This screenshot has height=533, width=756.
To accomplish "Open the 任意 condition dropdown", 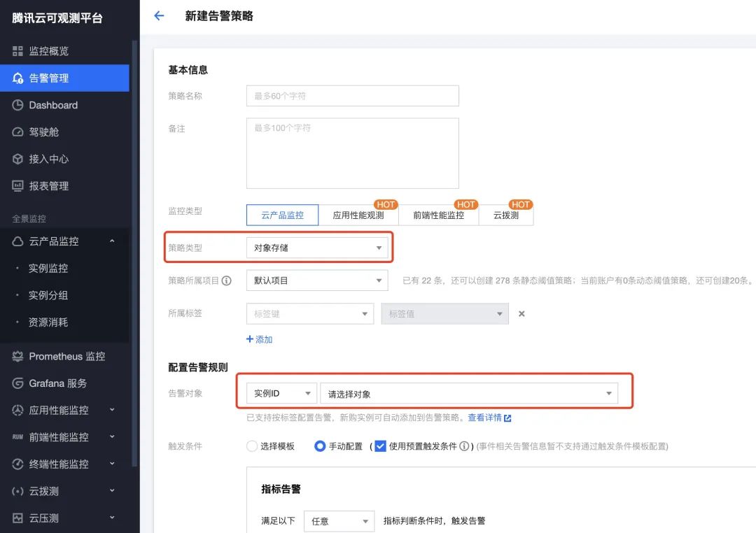I will coord(339,521).
